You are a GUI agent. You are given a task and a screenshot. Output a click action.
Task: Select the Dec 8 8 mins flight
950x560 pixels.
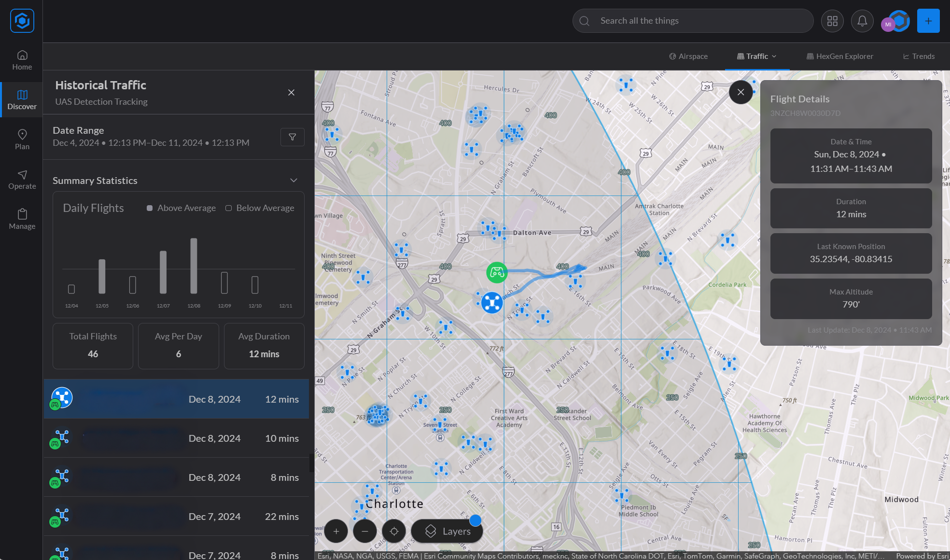pos(177,477)
